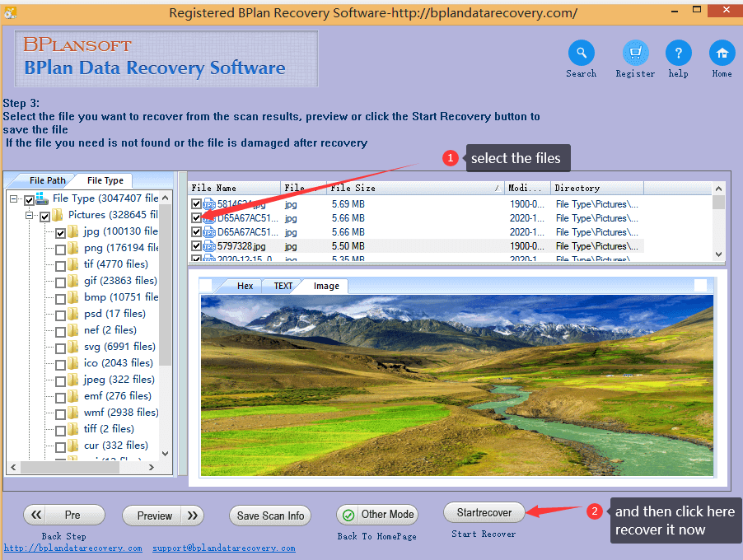Check the tif (4770 files) checkbox
The image size is (743, 560).
(x=60, y=266)
